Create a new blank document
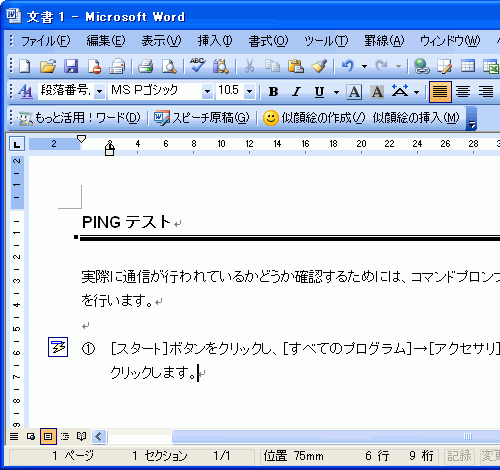The image size is (500, 470). coord(25,66)
